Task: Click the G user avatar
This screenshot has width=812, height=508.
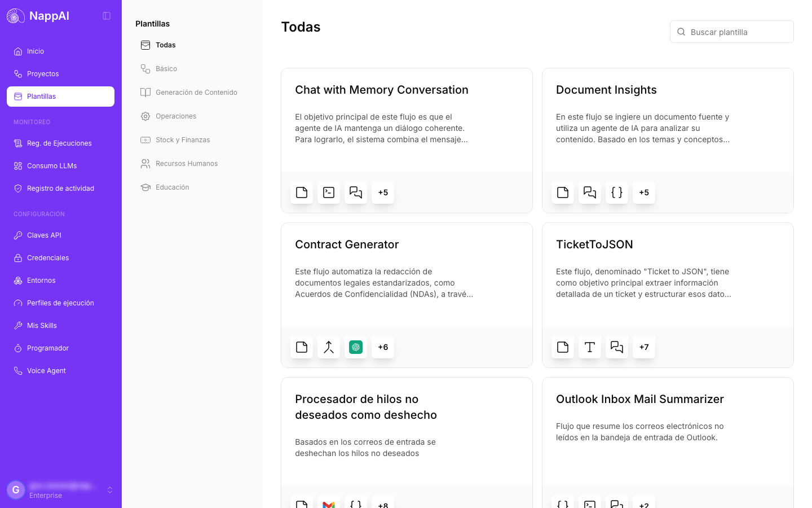Action: point(16,490)
